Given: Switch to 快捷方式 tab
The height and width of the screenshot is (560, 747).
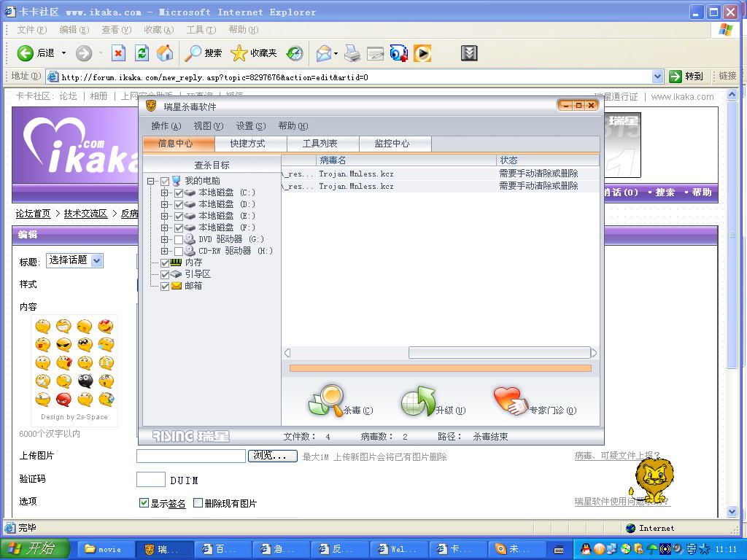Looking at the screenshot, I should [x=251, y=144].
